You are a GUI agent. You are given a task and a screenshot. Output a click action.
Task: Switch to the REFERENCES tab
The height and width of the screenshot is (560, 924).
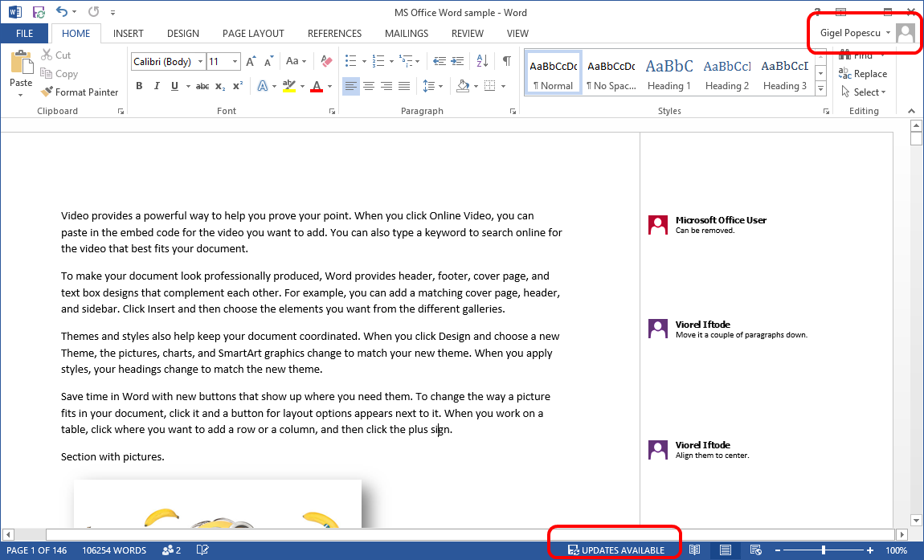point(334,34)
